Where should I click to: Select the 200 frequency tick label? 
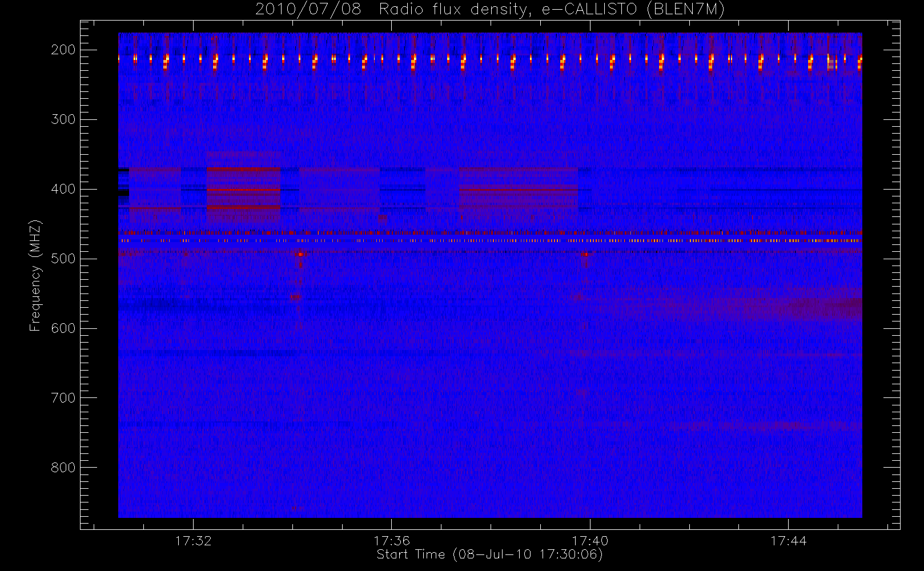(63, 50)
